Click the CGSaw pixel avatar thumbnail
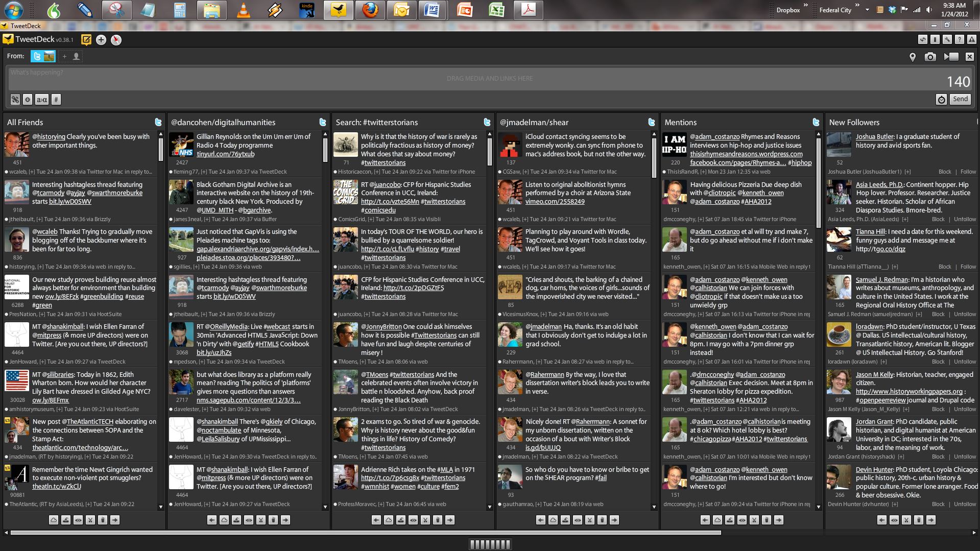This screenshot has height=551, width=980. tap(510, 145)
